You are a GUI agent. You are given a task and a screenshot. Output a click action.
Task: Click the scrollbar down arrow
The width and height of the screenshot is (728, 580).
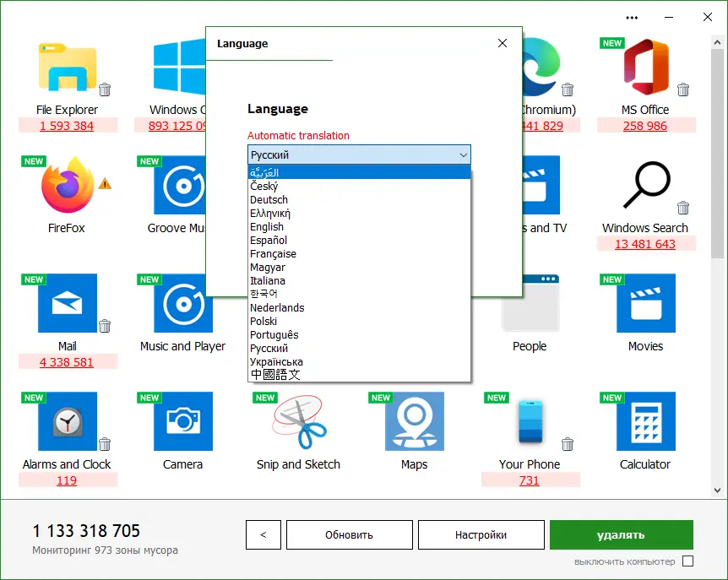coord(717,490)
